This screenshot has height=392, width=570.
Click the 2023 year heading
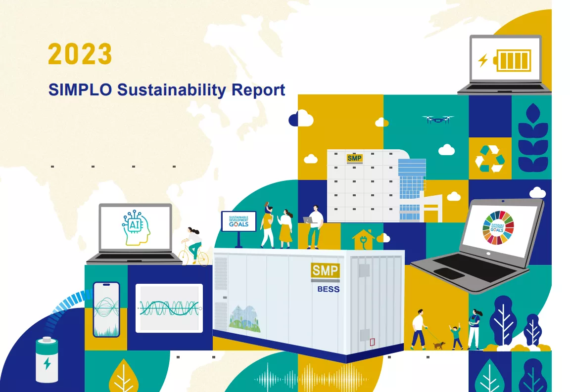pos(80,54)
